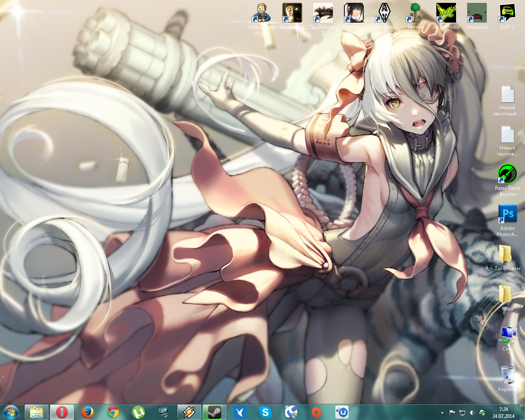Select the Unturned desktop shortcut

(477, 16)
